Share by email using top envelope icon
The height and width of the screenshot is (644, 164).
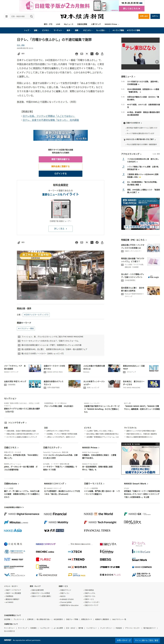(x=82, y=54)
